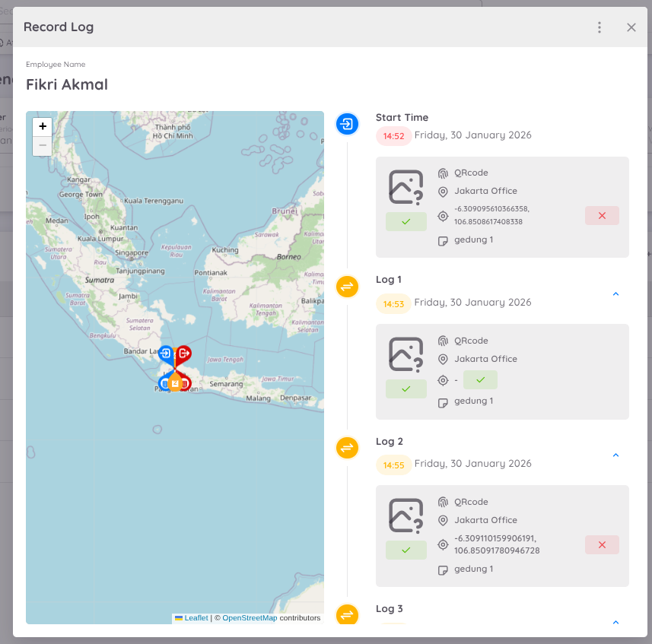Click green check beside Log 1 location dash
The height and width of the screenshot is (644, 652).
pyautogui.click(x=480, y=379)
